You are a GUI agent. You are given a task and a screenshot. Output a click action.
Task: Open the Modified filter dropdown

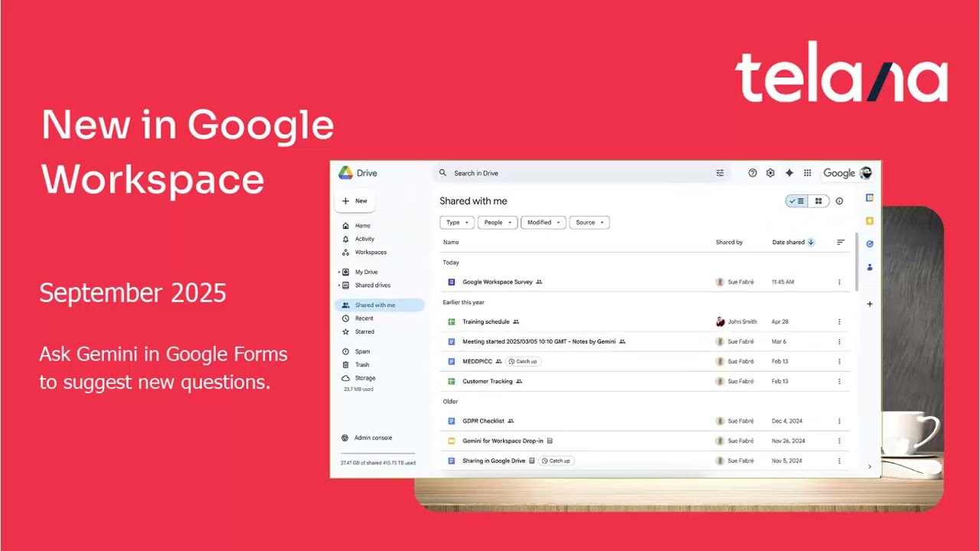(544, 223)
